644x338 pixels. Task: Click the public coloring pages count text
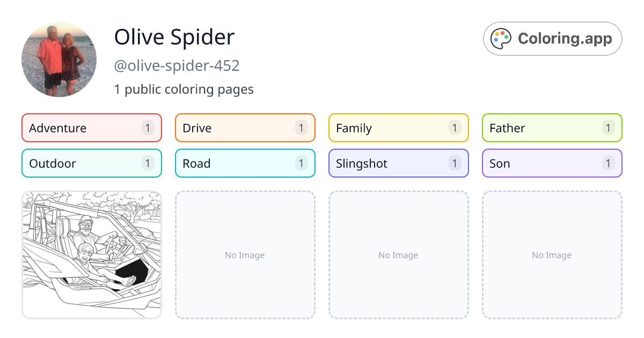184,89
